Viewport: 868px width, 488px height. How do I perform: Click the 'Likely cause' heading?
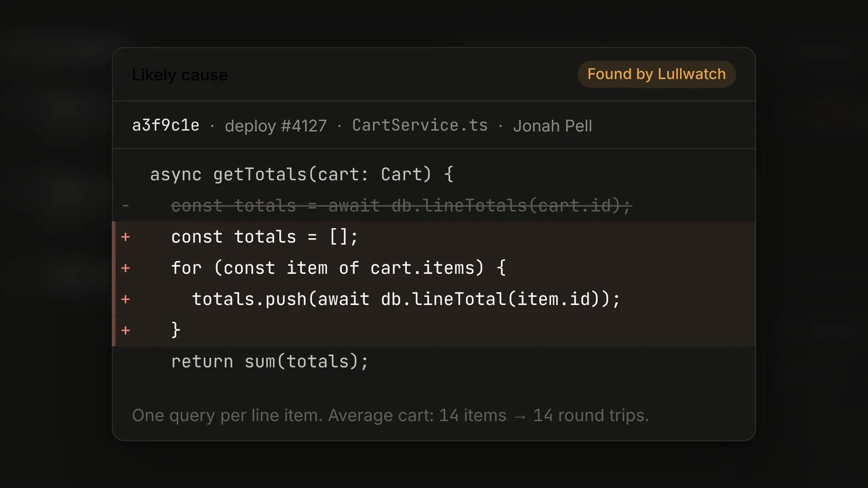click(180, 75)
